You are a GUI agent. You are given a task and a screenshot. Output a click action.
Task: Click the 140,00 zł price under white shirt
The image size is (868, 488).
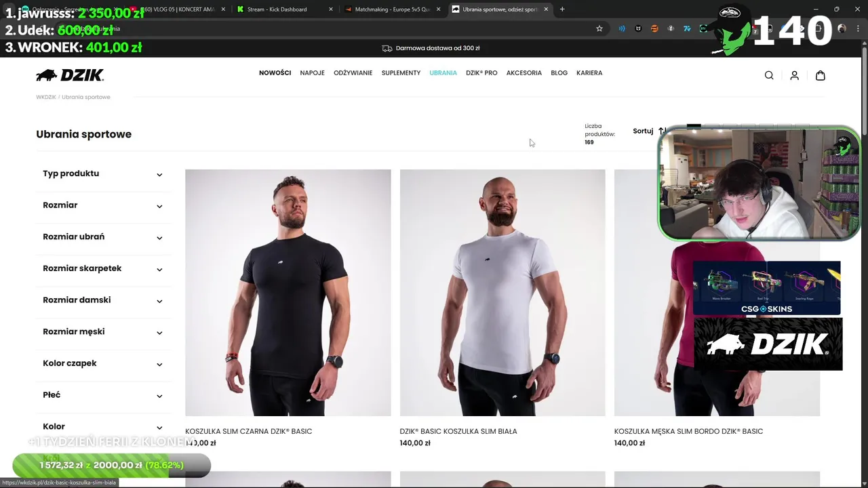click(x=415, y=443)
